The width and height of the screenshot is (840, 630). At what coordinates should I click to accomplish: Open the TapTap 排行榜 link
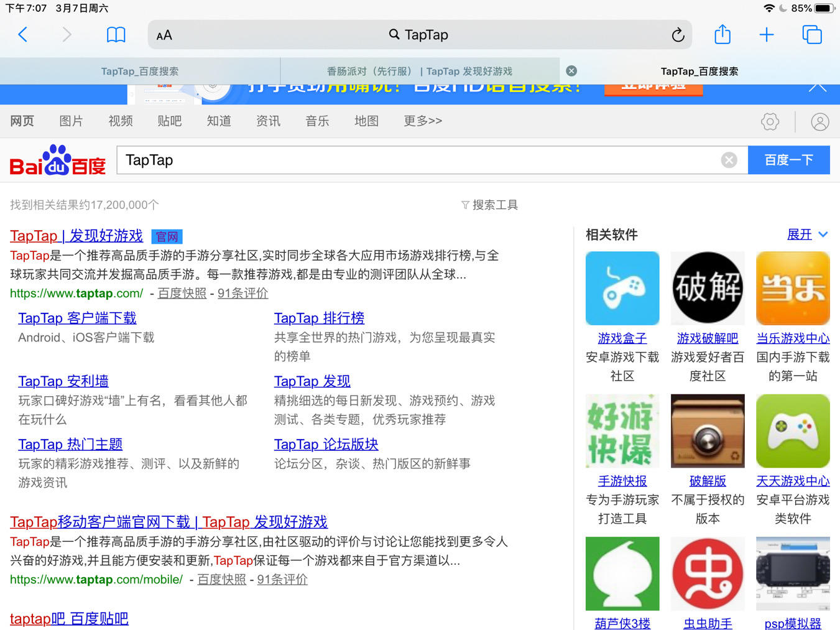(319, 318)
